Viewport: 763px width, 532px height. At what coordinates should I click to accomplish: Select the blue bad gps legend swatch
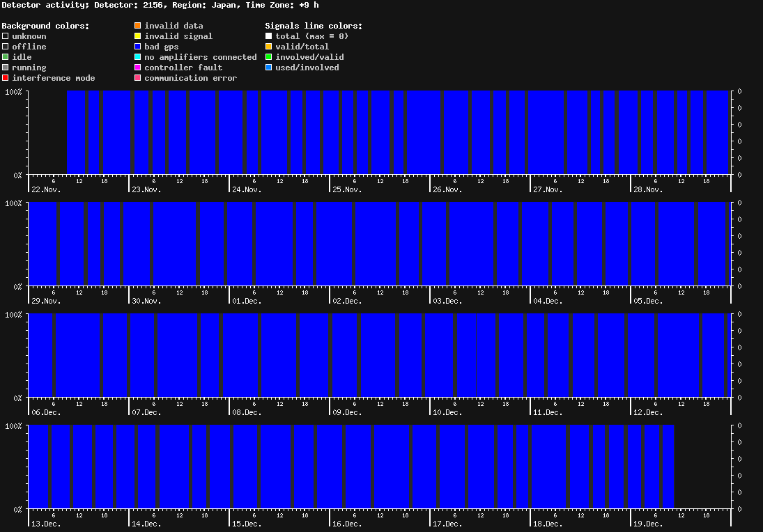[138, 47]
